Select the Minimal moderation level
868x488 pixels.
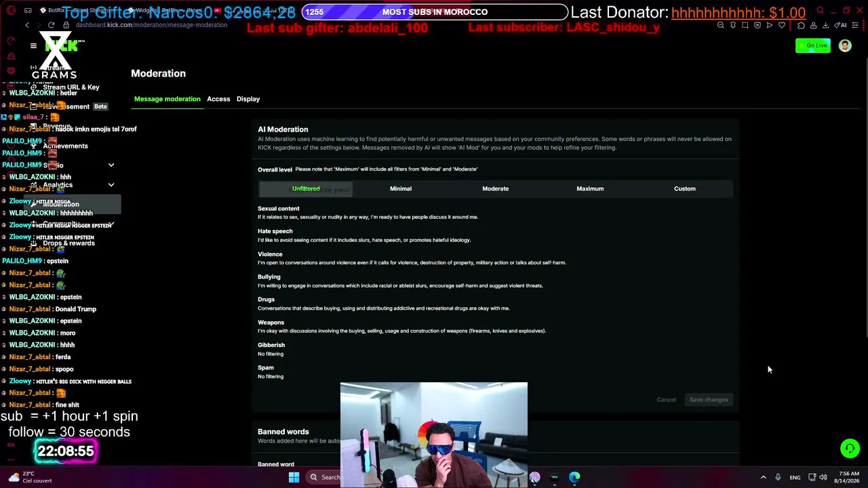click(x=401, y=188)
